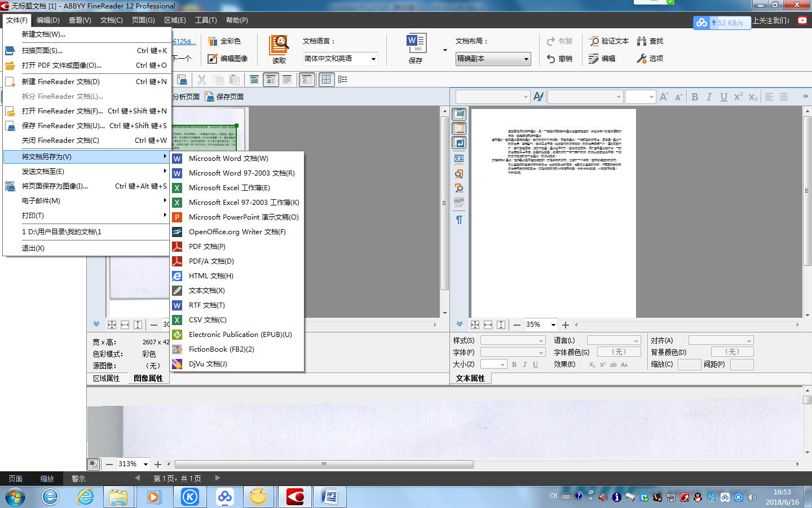The image size is (812, 508).
Task: Switch to the 图像属性 tab
Action: [148, 378]
